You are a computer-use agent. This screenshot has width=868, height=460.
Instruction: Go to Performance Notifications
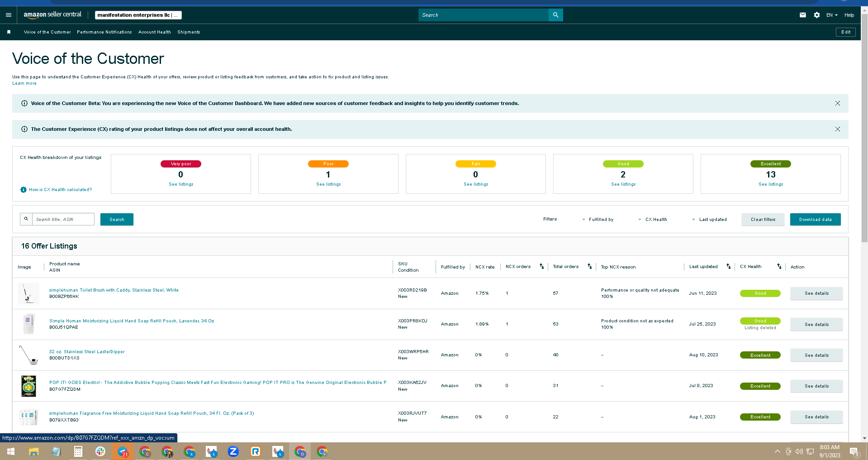(104, 32)
